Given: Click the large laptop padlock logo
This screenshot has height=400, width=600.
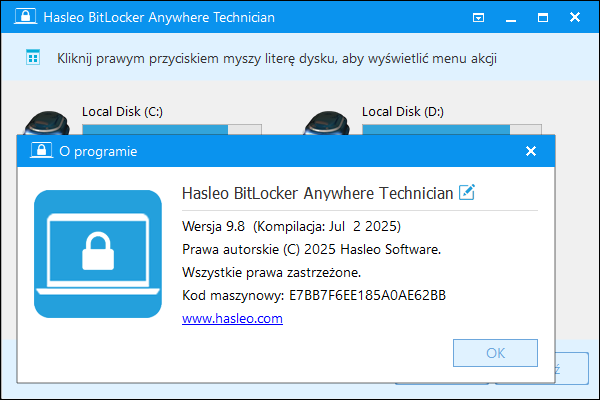Looking at the screenshot, I should 98,254.
